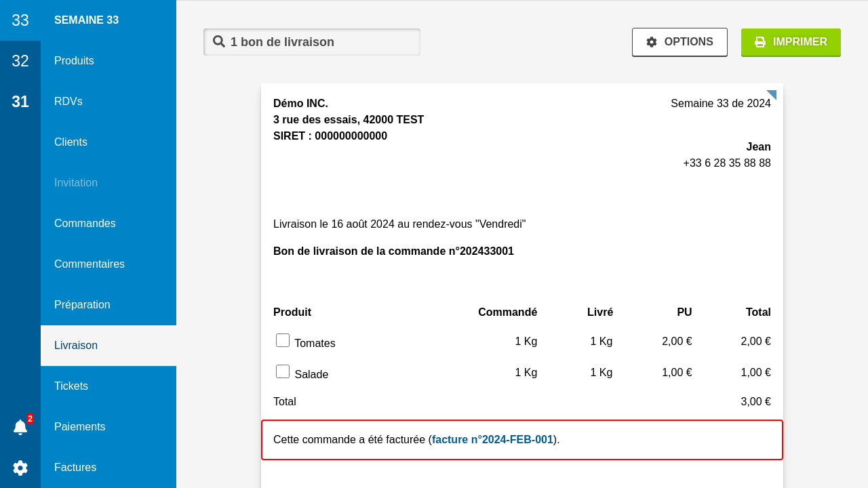
Task: Open the Options button
Action: (679, 42)
